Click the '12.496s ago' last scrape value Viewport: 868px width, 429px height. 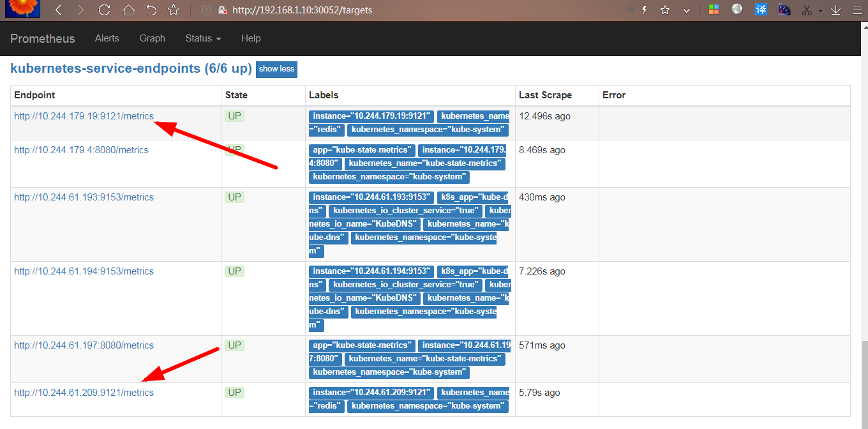[545, 116]
